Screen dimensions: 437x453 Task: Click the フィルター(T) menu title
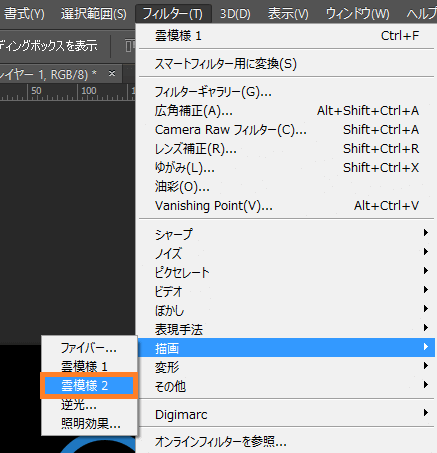click(x=173, y=14)
